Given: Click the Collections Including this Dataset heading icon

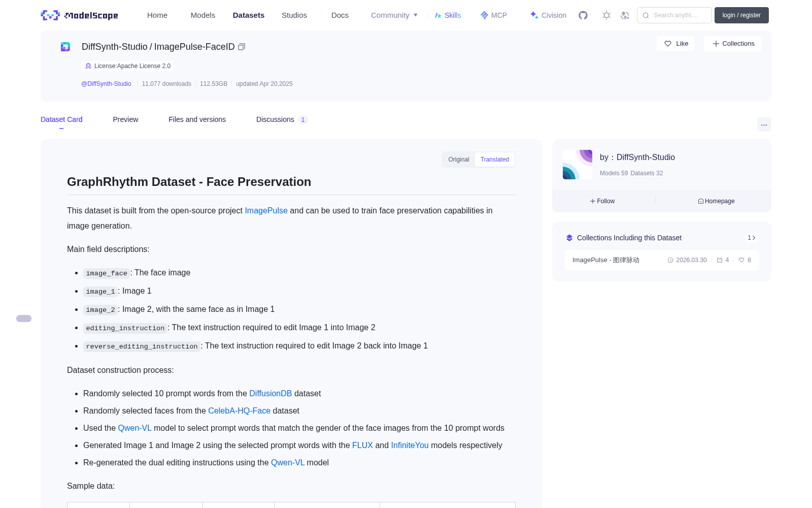Looking at the screenshot, I should coord(569,238).
